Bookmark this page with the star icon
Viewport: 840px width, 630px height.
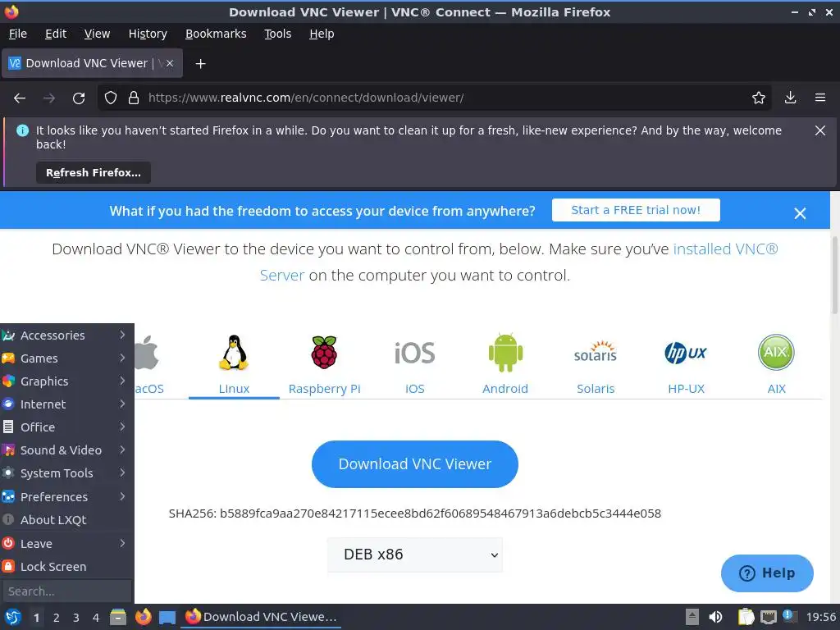pyautogui.click(x=758, y=98)
